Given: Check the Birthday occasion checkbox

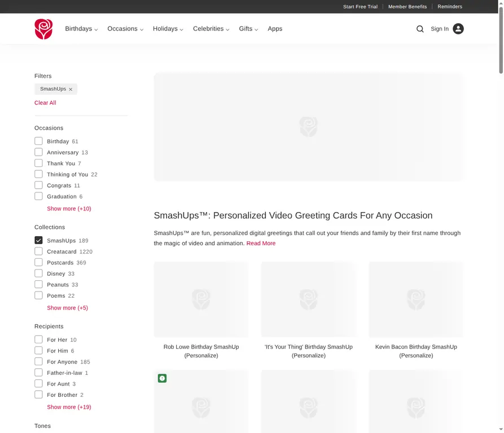Looking at the screenshot, I should click(38, 141).
